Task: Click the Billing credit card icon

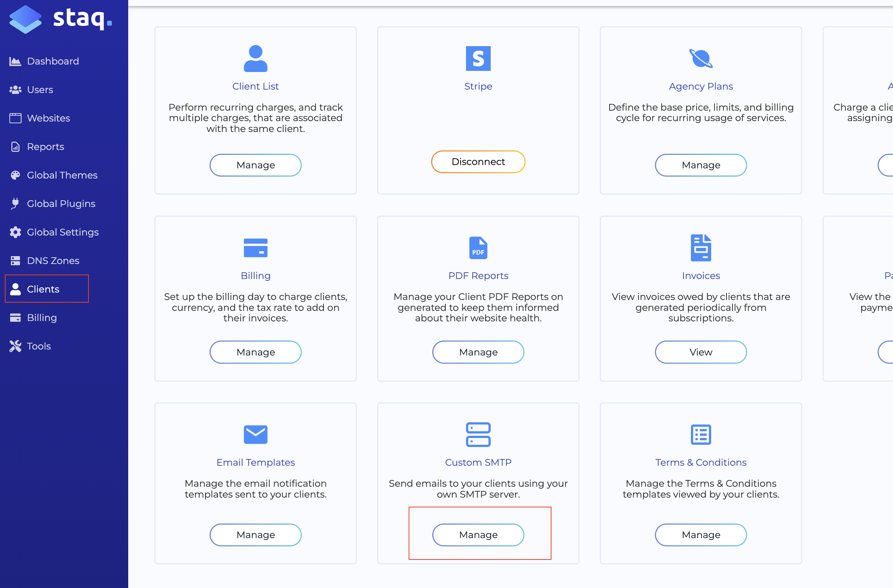Action: tap(256, 247)
